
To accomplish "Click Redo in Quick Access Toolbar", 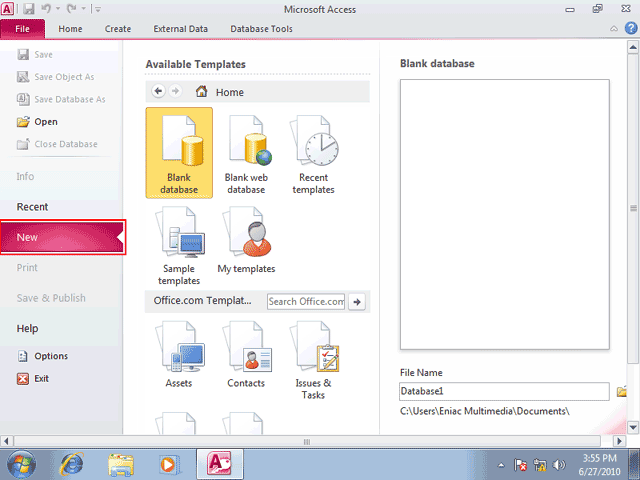I will click(x=72, y=8).
